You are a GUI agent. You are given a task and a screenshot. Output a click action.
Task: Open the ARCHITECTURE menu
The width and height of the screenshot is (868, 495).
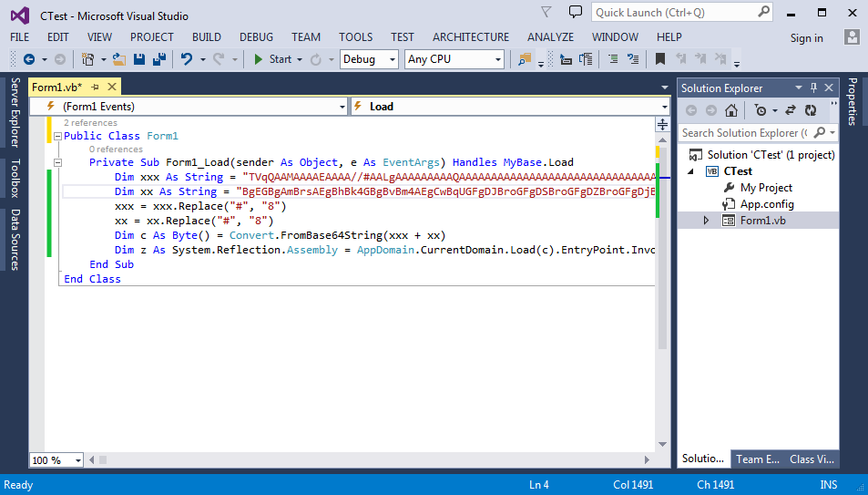pyautogui.click(x=470, y=37)
